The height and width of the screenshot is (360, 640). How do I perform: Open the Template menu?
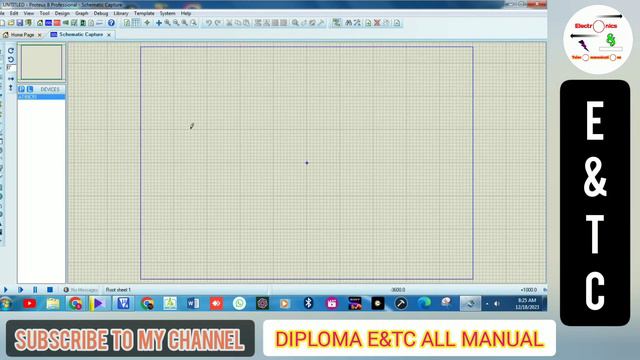click(144, 13)
